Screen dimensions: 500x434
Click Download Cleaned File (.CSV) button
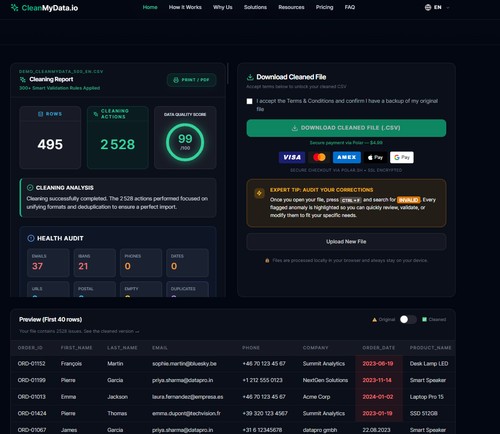click(x=346, y=128)
